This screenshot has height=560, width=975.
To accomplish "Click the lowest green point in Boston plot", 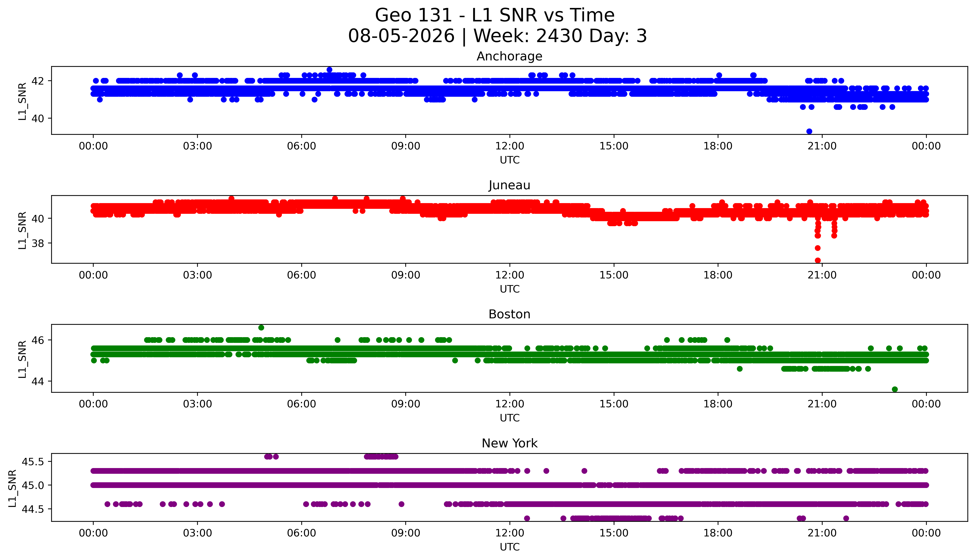I will point(895,389).
